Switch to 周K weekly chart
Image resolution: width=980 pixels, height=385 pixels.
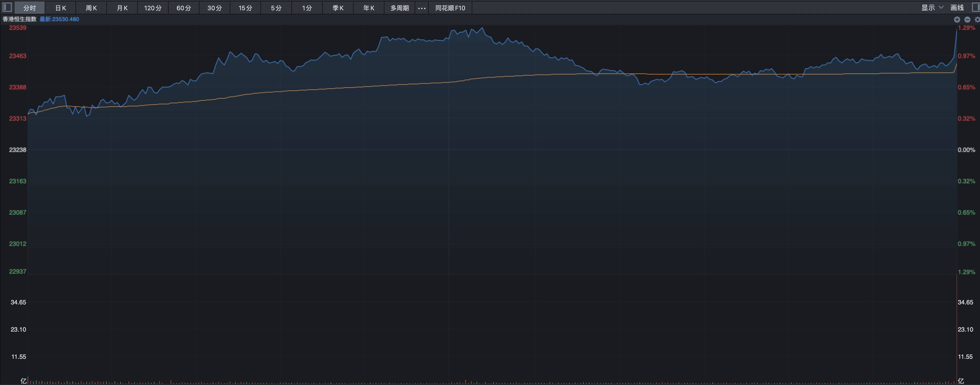91,8
